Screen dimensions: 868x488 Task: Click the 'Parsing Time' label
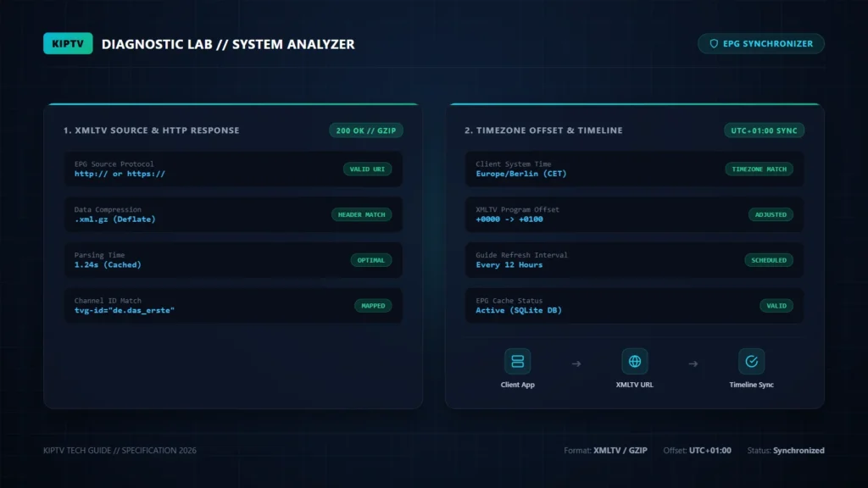(x=100, y=255)
